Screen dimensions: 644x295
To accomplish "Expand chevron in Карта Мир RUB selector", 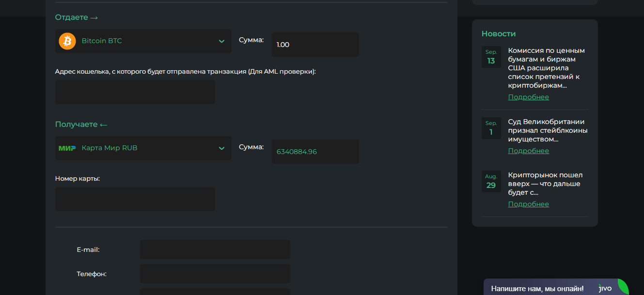I will [221, 148].
